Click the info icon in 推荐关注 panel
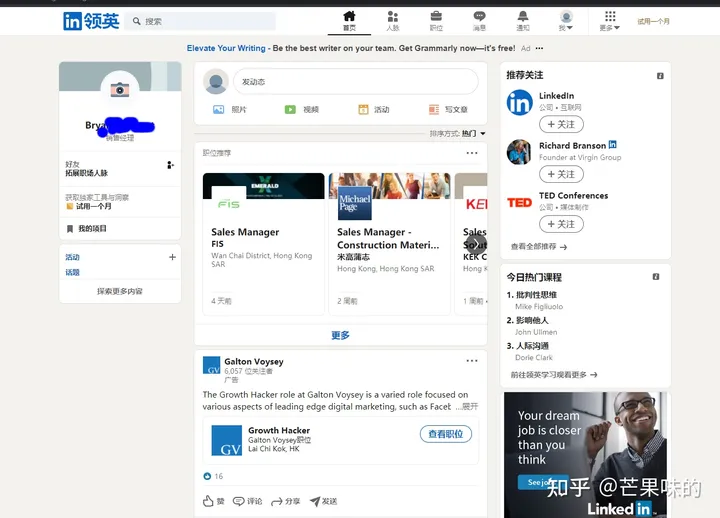The image size is (720, 518). [660, 76]
